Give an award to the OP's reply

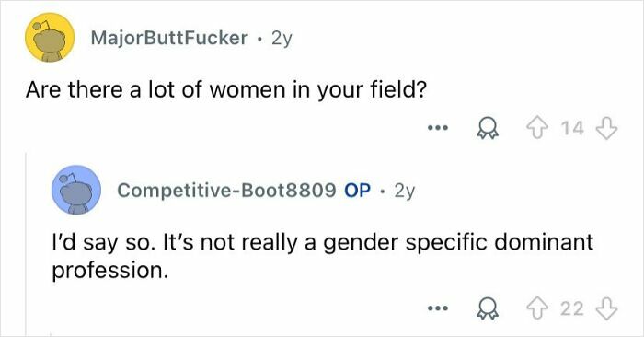coord(487,309)
